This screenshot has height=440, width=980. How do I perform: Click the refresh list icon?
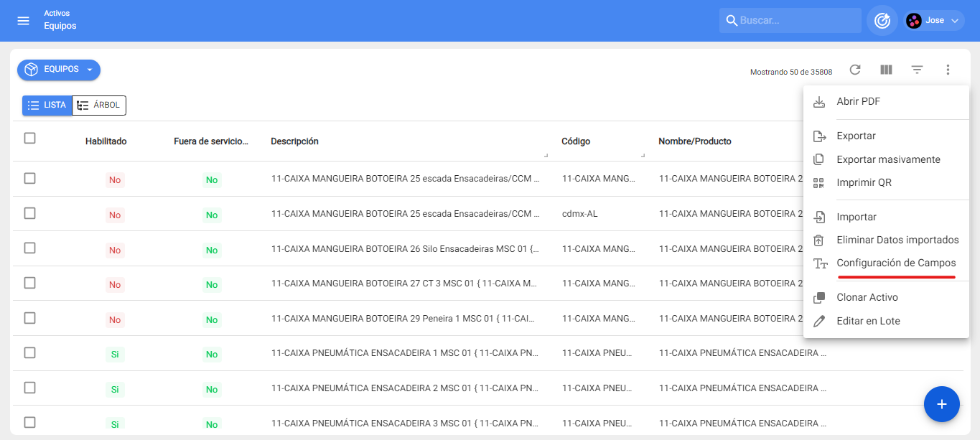(x=855, y=70)
